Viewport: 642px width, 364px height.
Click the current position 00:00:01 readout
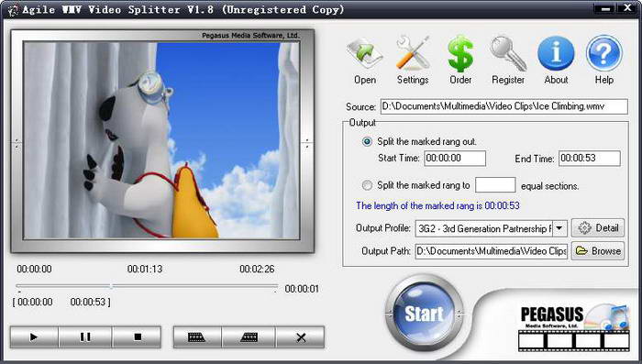click(x=302, y=289)
